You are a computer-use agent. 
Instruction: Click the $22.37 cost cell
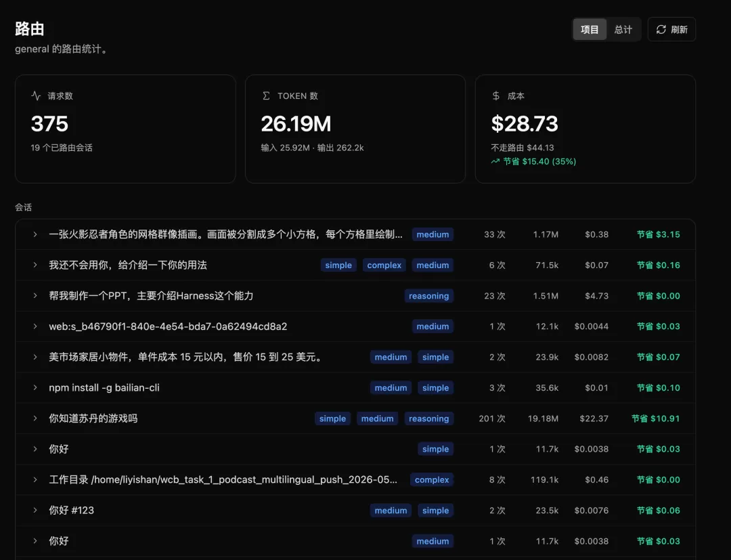tap(594, 418)
